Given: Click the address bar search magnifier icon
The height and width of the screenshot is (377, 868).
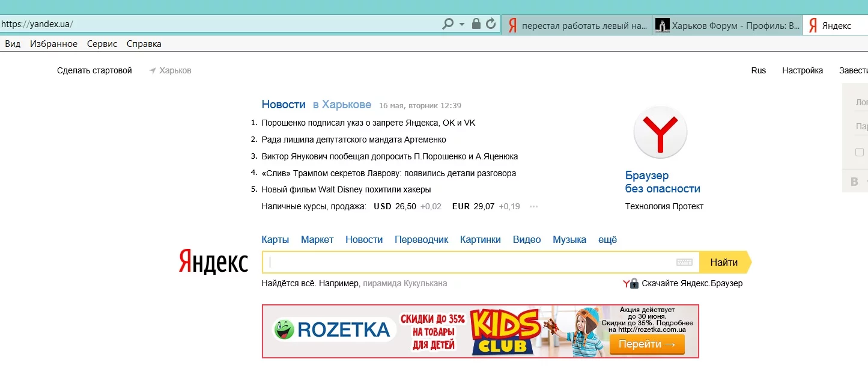Looking at the screenshot, I should tap(448, 24).
